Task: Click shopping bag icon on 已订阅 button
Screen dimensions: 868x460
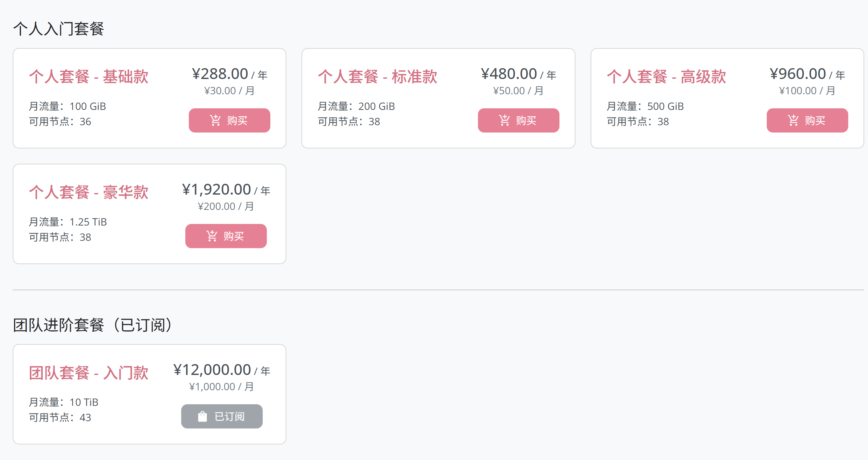Action: click(203, 416)
